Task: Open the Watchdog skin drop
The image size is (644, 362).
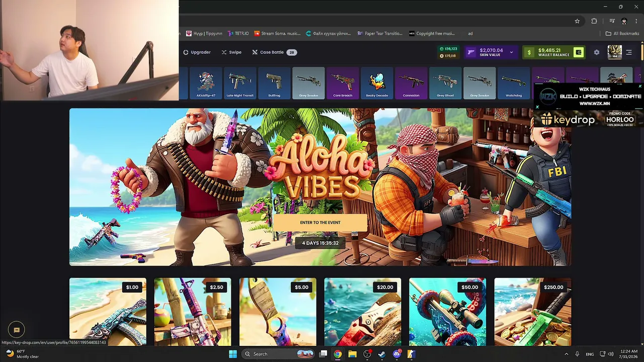Action: [x=514, y=83]
